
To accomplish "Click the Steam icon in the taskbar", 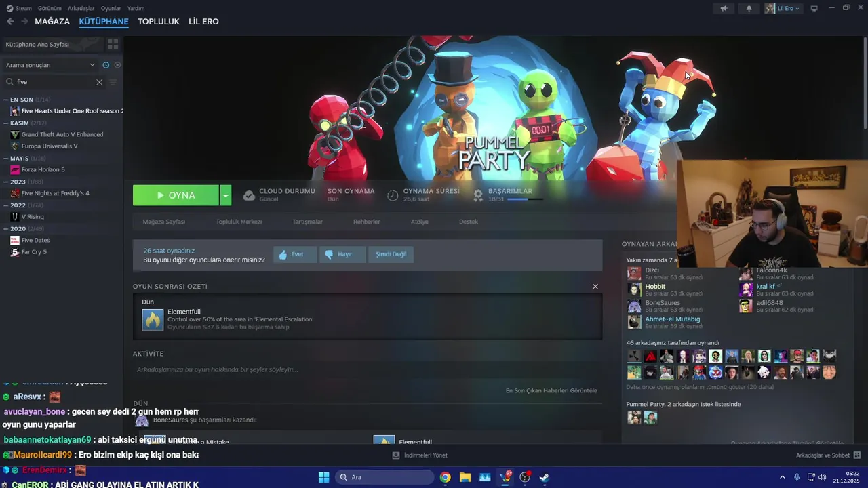I will (x=544, y=477).
